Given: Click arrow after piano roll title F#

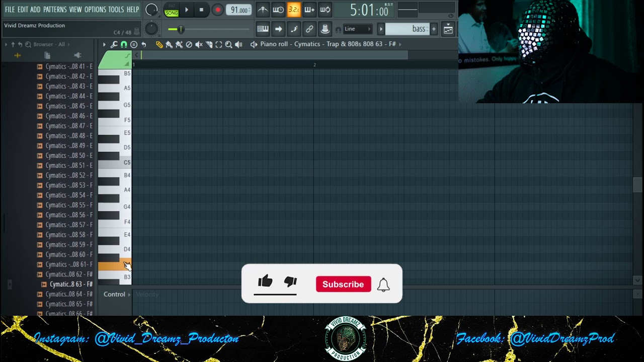Looking at the screenshot, I should (400, 44).
